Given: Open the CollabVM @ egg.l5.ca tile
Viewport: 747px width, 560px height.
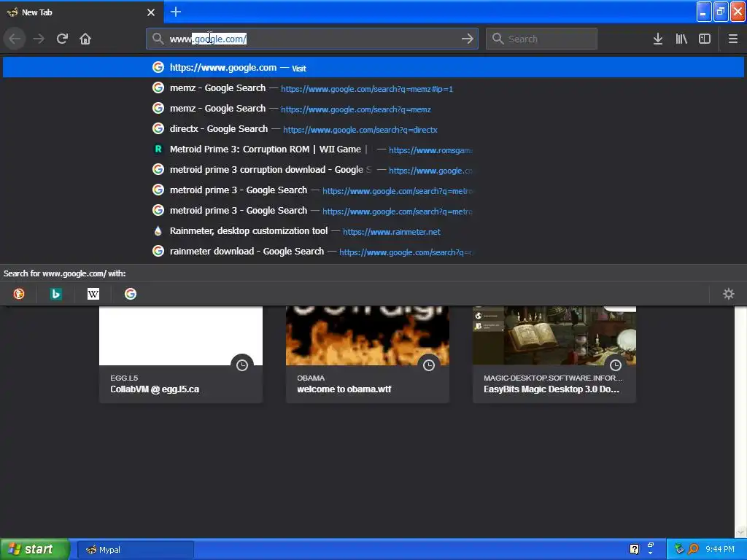Looking at the screenshot, I should point(181,354).
